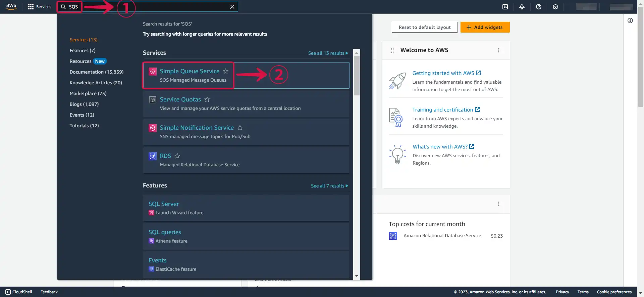Click the Athena feature icon
This screenshot has height=297, width=644.
[151, 241]
